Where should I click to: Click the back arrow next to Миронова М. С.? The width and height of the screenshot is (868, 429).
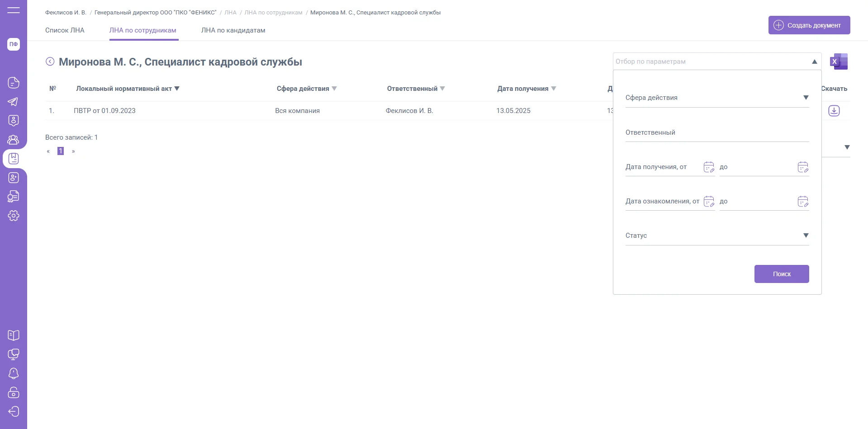point(50,61)
